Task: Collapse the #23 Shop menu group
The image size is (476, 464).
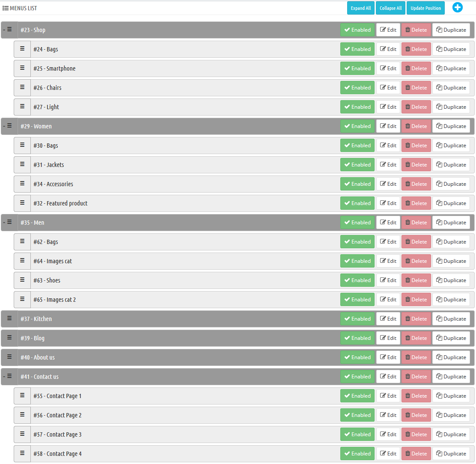Action: [4, 30]
